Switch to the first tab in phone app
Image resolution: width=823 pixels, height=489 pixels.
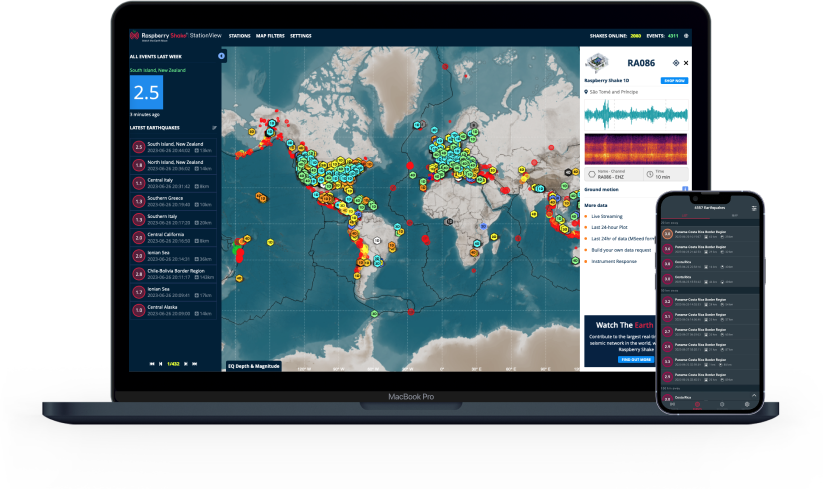click(684, 215)
